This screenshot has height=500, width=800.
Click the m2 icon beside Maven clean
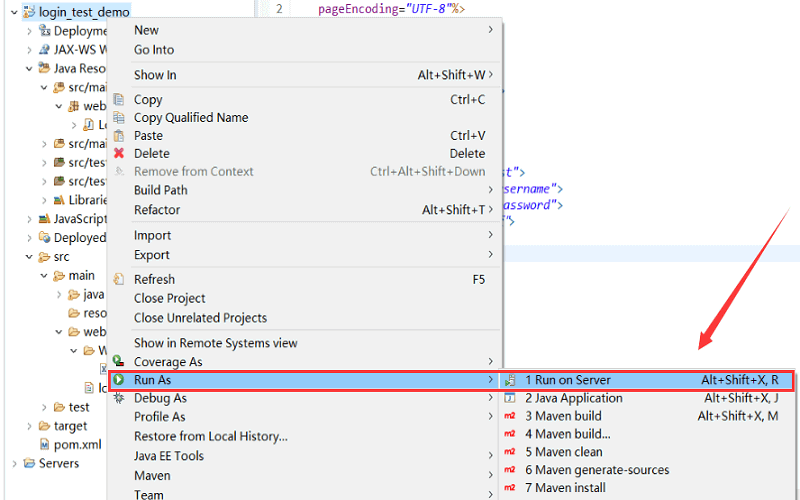click(509, 452)
